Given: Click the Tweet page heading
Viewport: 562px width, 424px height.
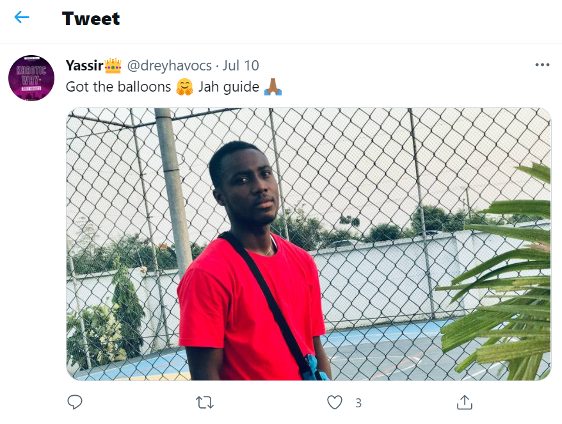Looking at the screenshot, I should point(91,18).
